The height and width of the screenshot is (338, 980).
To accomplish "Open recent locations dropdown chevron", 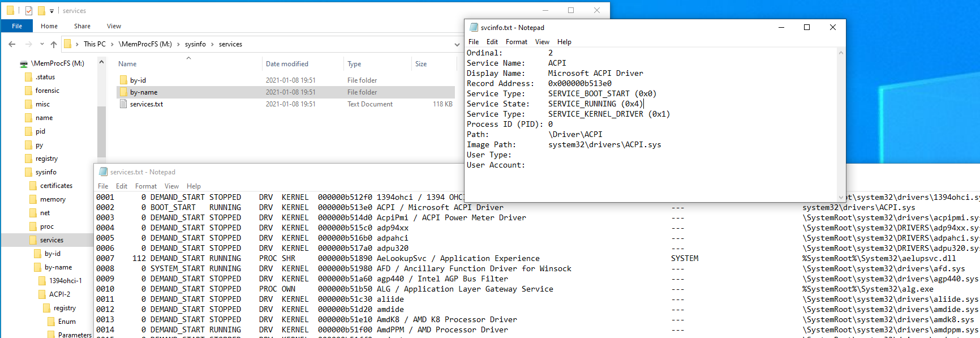I will click(42, 44).
